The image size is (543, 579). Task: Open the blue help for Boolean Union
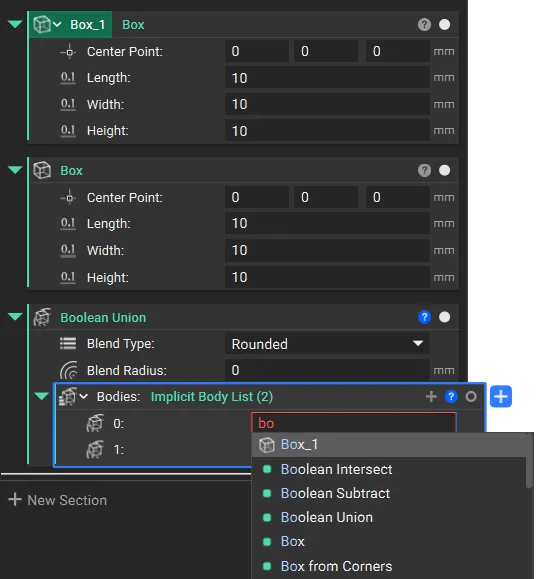pos(424,317)
